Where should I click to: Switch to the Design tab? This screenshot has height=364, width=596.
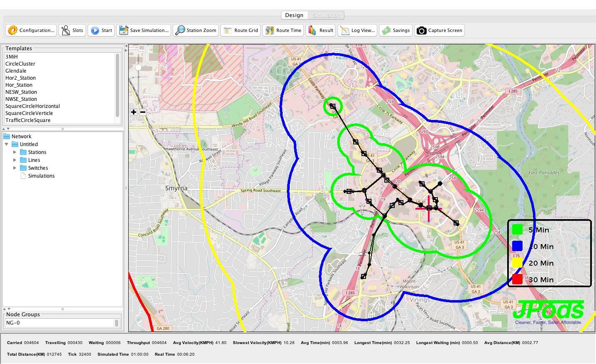pyautogui.click(x=294, y=15)
